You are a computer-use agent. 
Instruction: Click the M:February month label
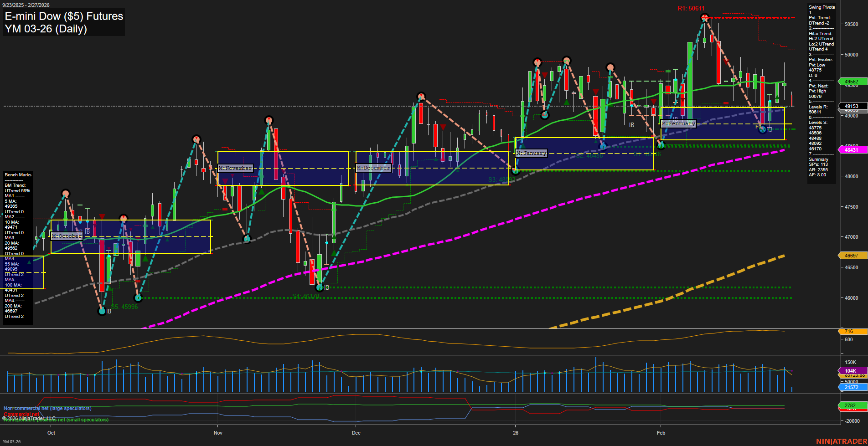tap(678, 123)
